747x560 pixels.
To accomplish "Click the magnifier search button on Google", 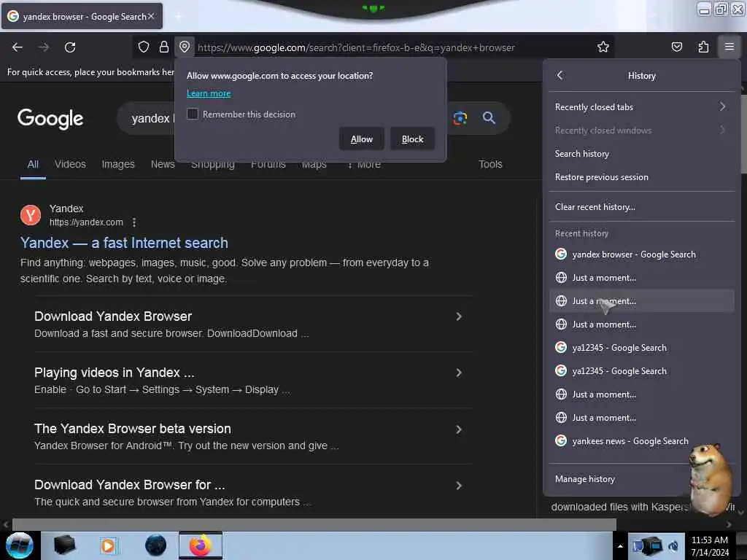I will [489, 117].
